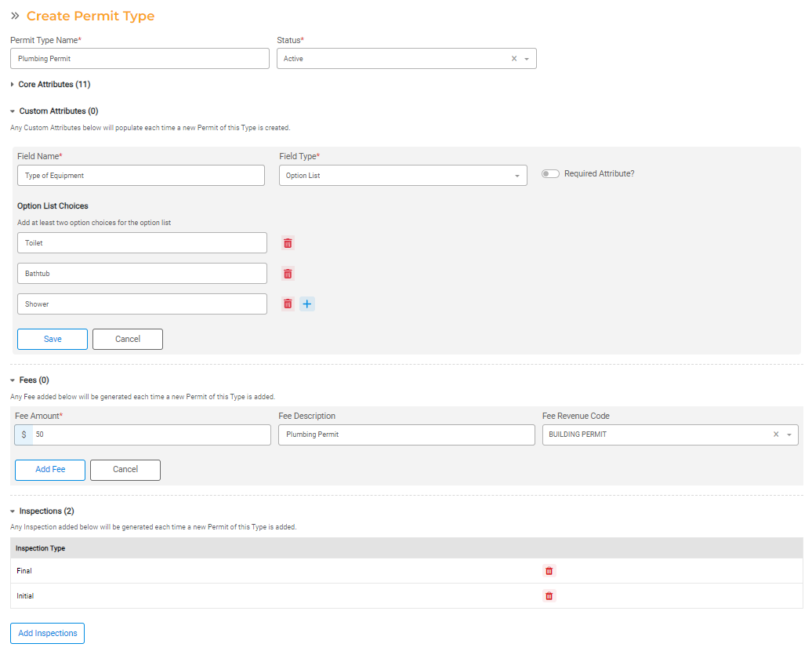
Task: Toggle the Required Attribute switch
Action: 550,173
